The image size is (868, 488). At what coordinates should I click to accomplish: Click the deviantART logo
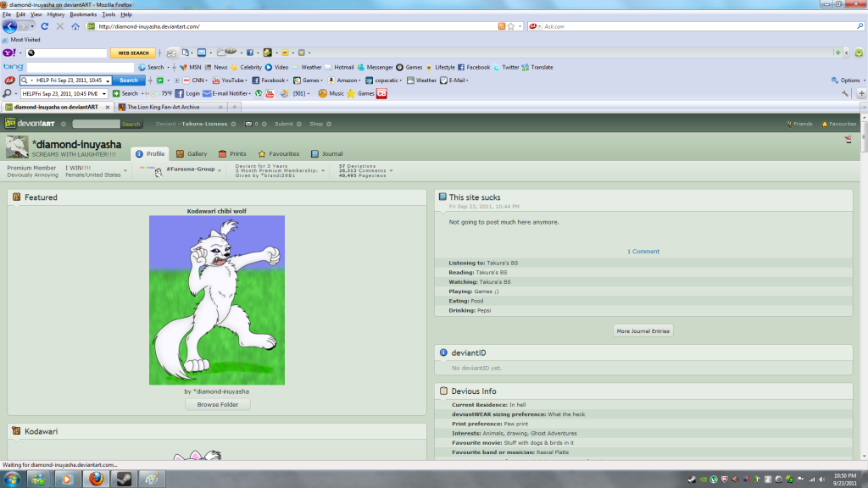[x=30, y=124]
